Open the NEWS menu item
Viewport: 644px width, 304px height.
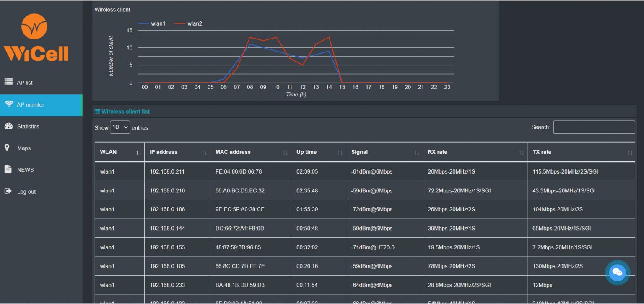tap(41, 170)
